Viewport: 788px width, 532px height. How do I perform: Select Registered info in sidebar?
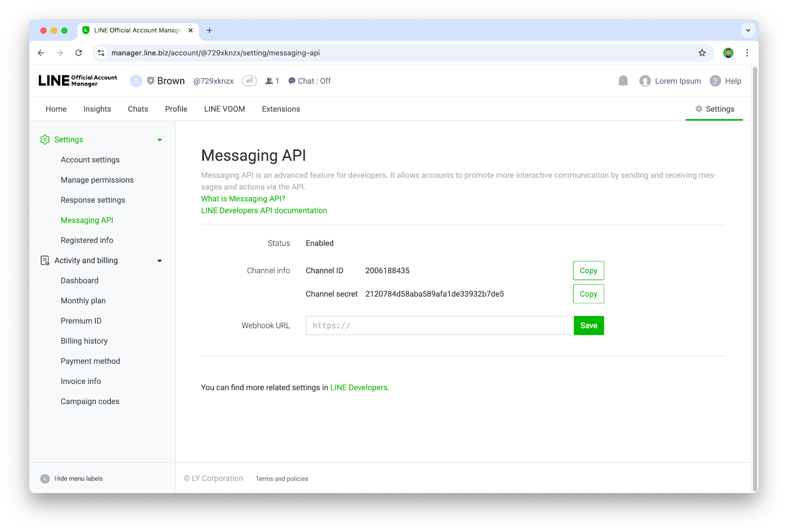point(87,240)
